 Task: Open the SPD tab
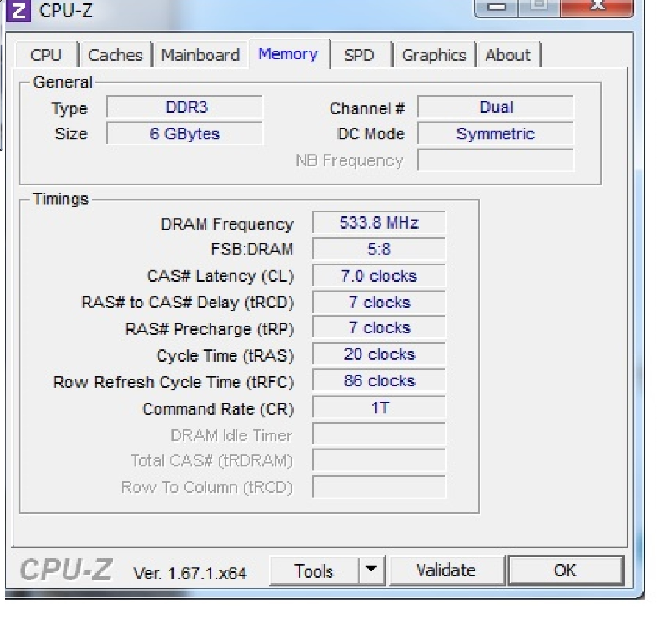[359, 55]
